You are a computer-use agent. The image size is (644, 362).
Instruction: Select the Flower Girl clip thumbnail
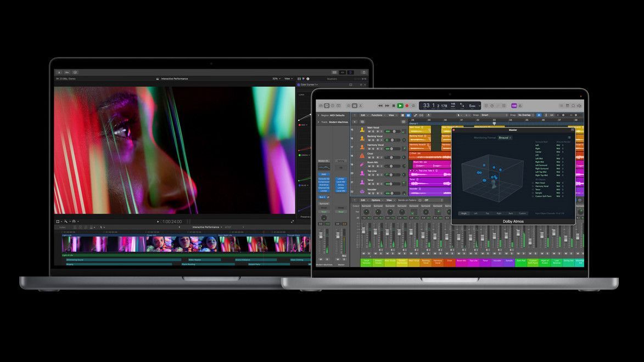click(182, 244)
